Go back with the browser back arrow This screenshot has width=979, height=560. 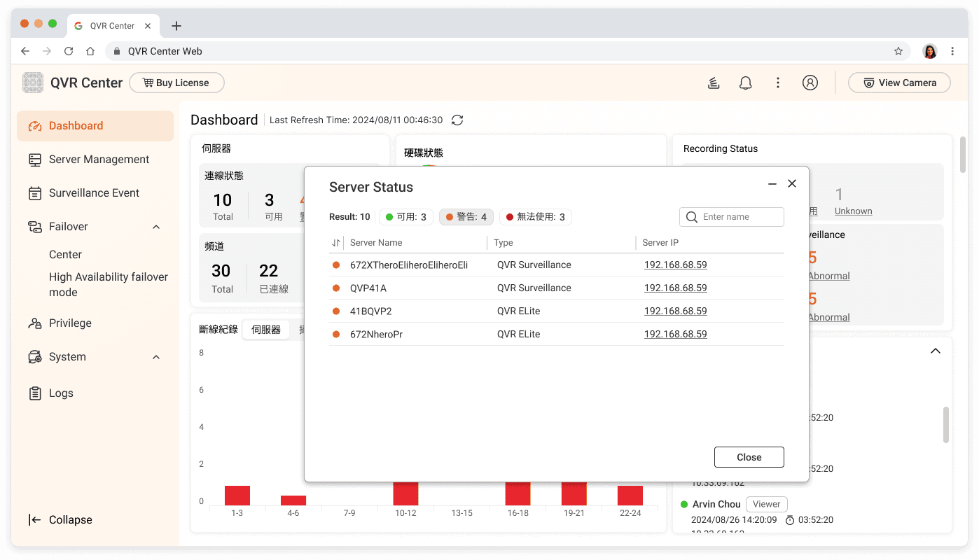tap(26, 51)
